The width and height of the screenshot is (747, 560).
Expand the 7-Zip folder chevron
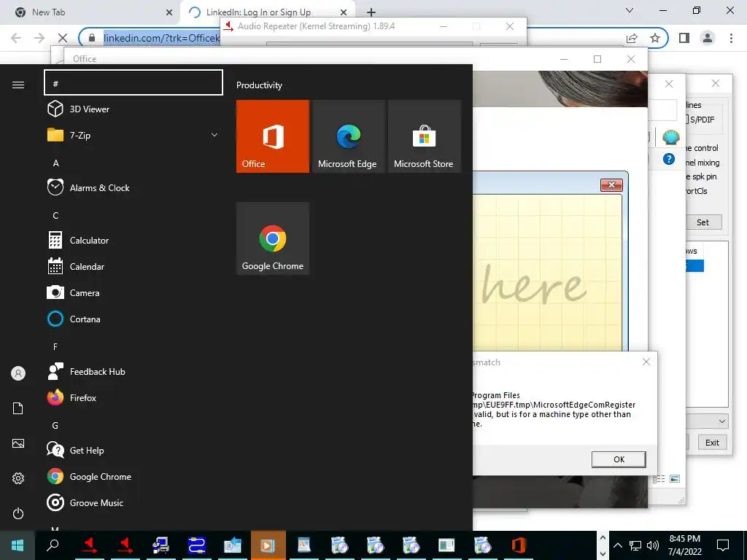[x=214, y=135]
